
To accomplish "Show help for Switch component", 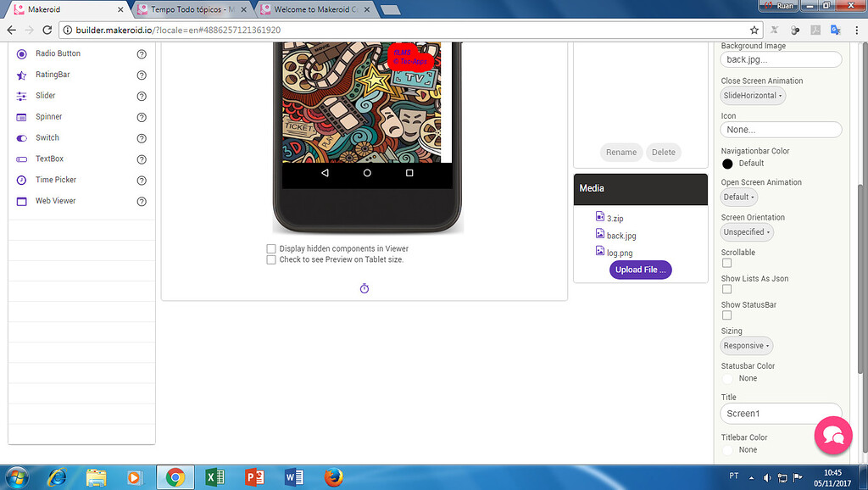I will [x=142, y=138].
